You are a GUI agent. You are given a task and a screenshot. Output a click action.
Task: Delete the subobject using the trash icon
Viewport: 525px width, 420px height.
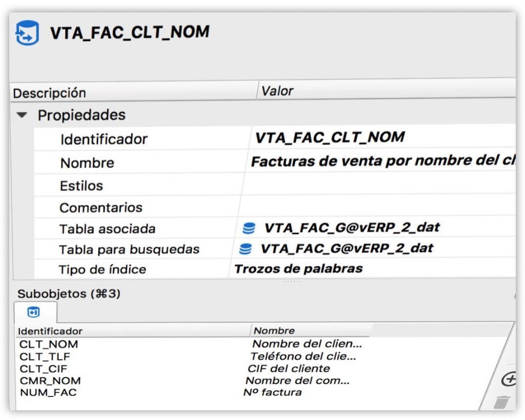pyautogui.click(x=501, y=402)
